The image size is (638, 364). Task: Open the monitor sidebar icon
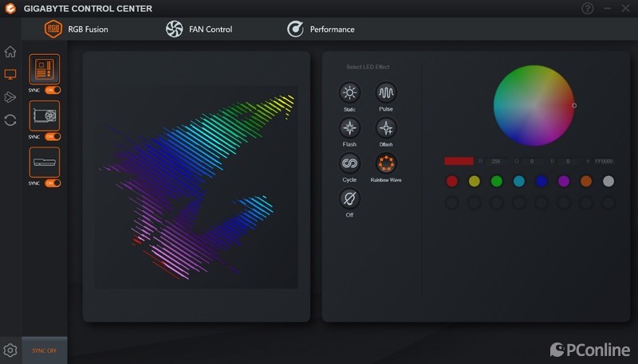coord(10,74)
